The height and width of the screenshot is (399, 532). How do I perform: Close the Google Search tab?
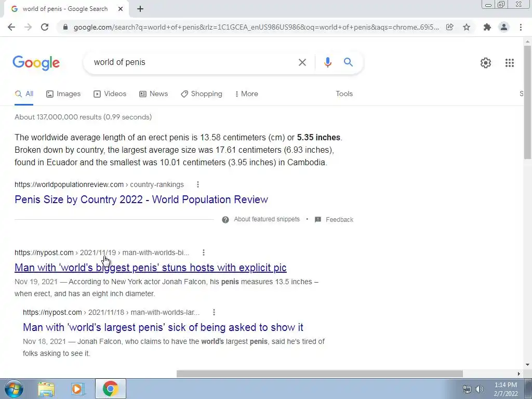point(121,9)
